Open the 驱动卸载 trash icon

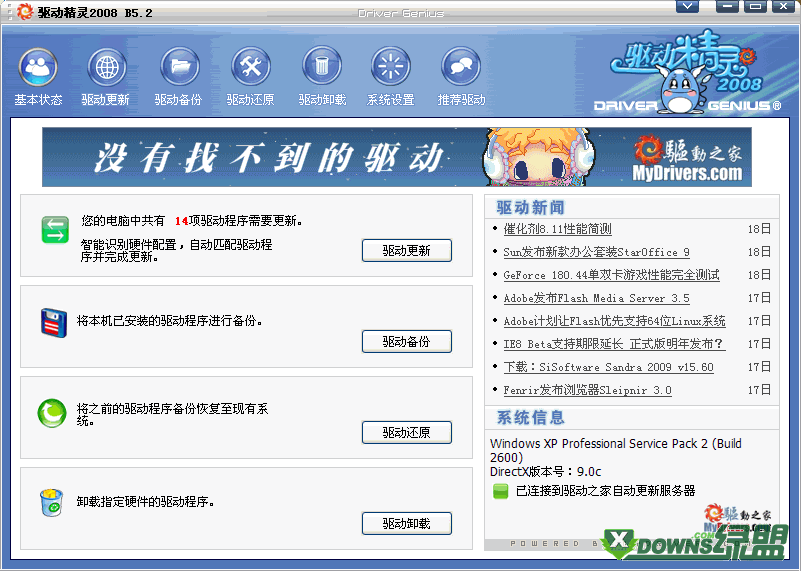[322, 67]
